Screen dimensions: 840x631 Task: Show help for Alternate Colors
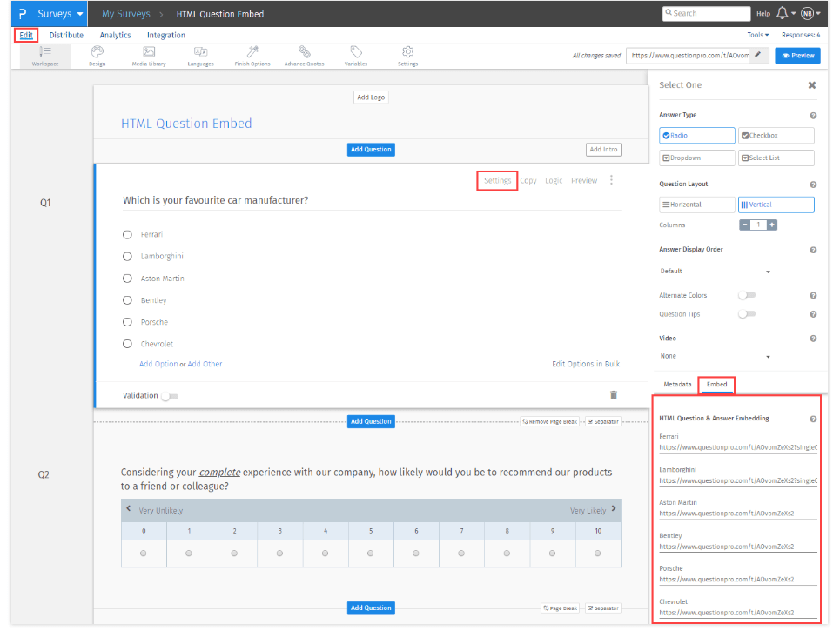click(x=813, y=296)
